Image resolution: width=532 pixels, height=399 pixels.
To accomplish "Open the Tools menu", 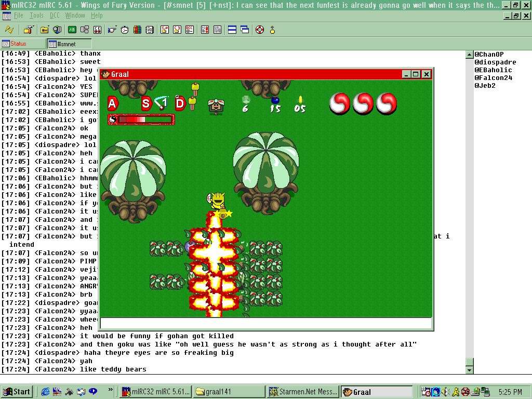I will coord(36,16).
